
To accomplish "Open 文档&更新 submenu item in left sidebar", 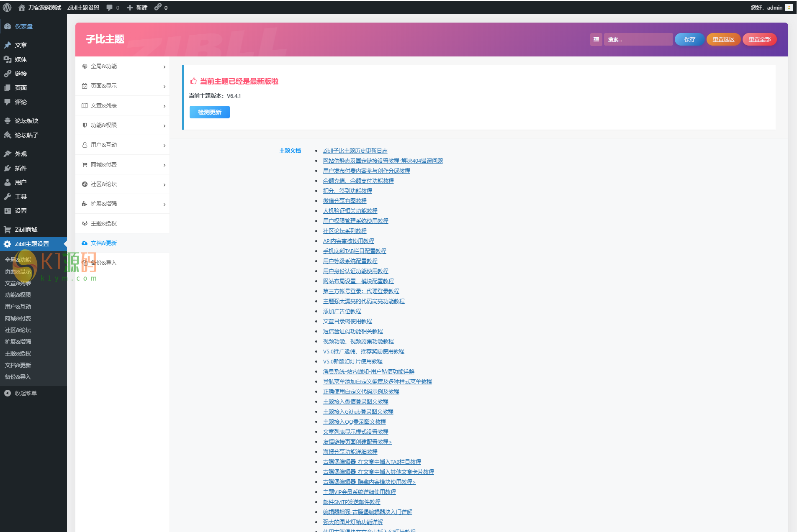I will click(x=18, y=365).
